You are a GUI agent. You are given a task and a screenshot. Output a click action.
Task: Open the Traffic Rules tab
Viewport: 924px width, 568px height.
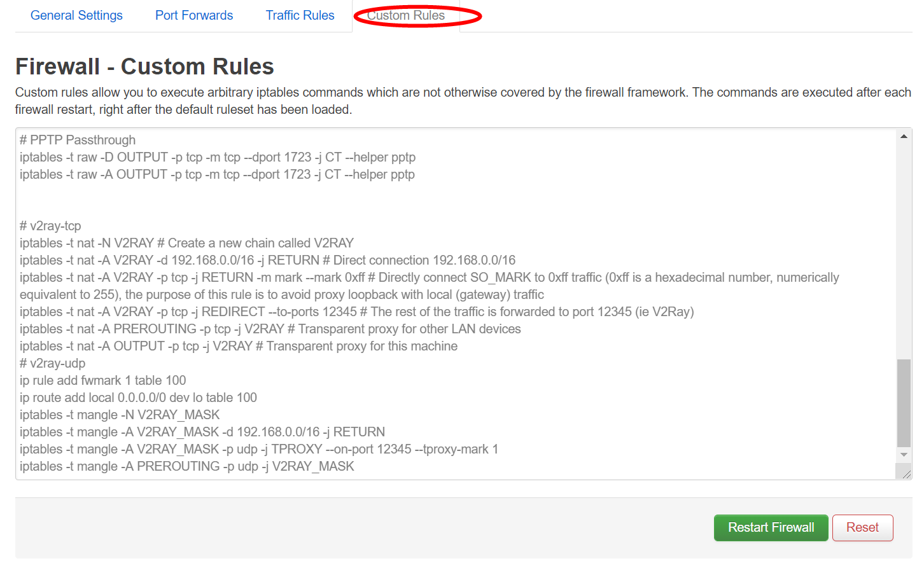pos(300,15)
